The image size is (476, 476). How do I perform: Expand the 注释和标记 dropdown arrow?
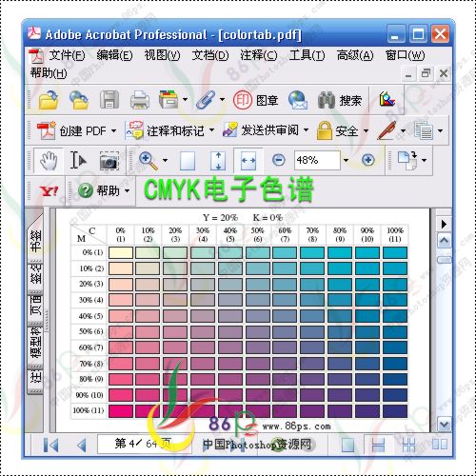[211, 130]
